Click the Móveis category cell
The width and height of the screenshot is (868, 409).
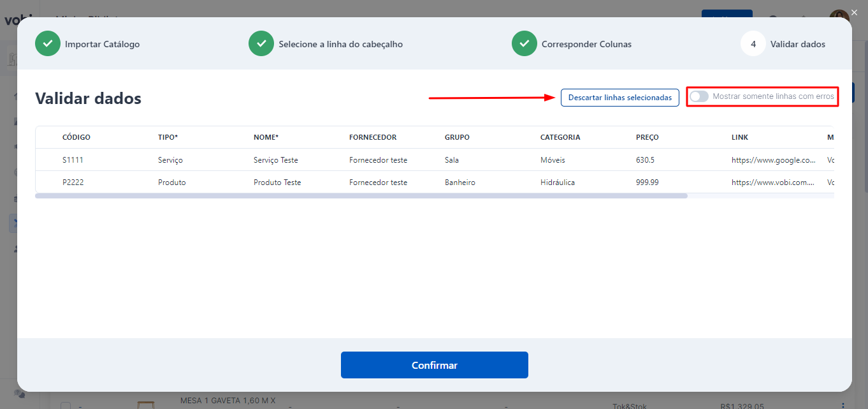553,160
